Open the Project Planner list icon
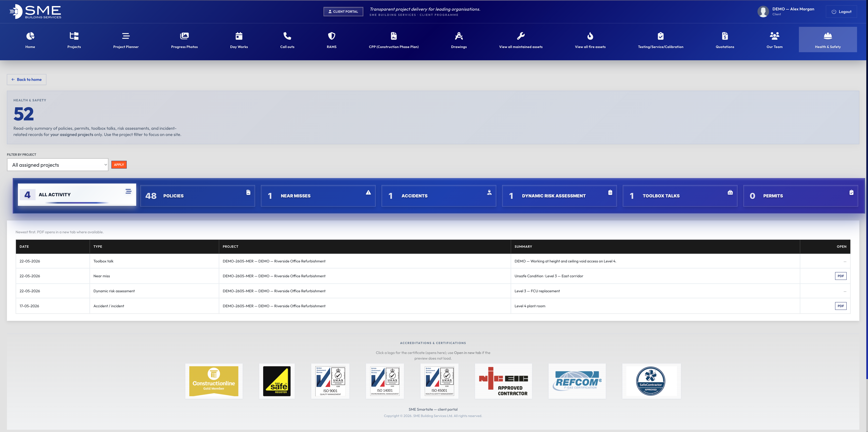868x432 pixels. 126,36
